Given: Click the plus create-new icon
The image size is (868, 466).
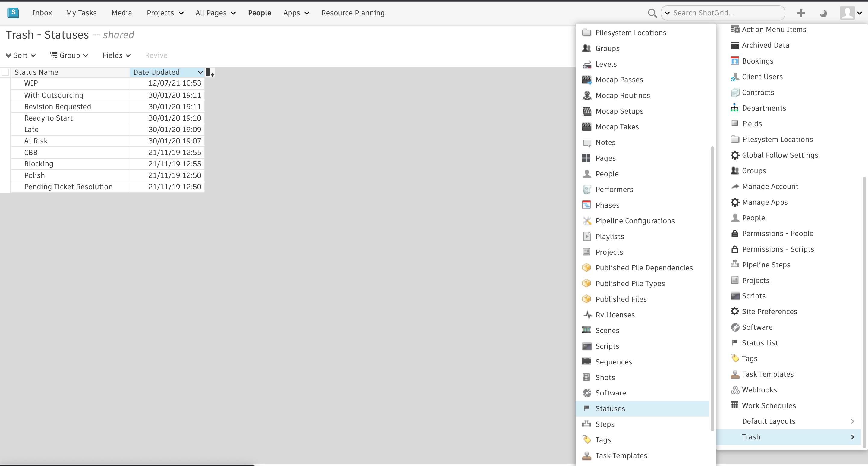Looking at the screenshot, I should point(801,13).
